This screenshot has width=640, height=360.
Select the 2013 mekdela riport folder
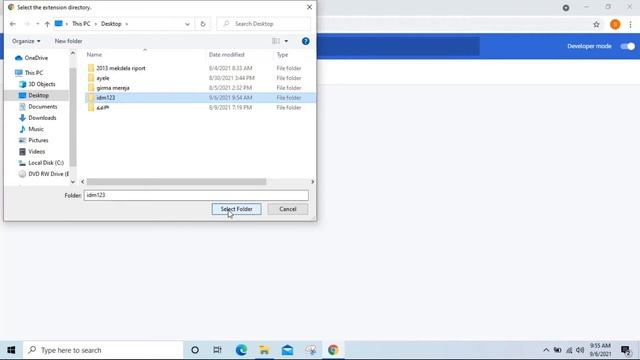point(200,68)
